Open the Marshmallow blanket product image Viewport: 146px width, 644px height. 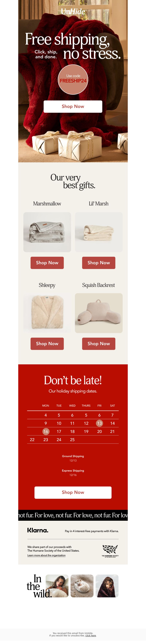(47, 232)
